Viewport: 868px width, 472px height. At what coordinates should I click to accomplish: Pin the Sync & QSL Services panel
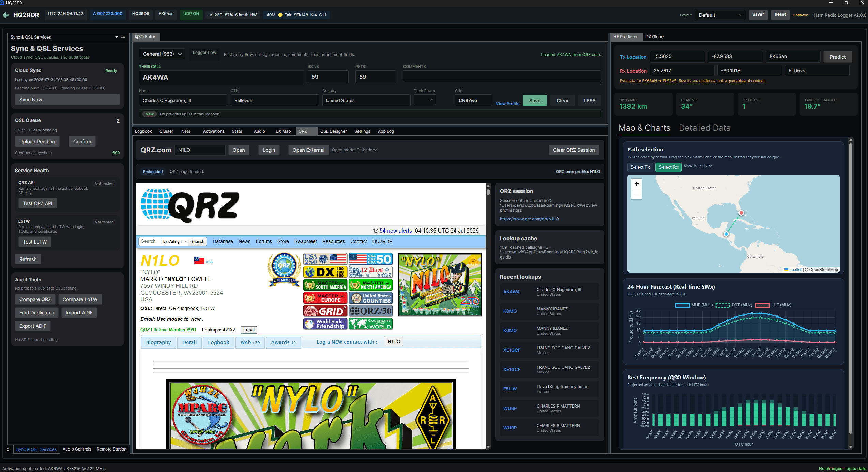click(124, 37)
